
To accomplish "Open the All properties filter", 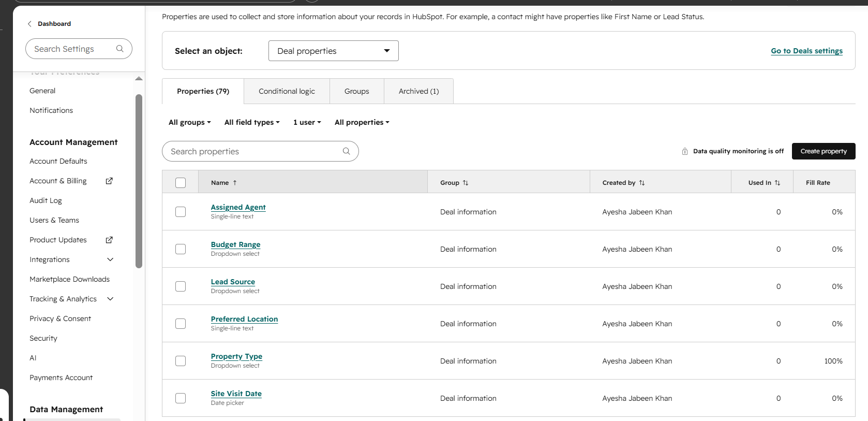I will (x=362, y=122).
